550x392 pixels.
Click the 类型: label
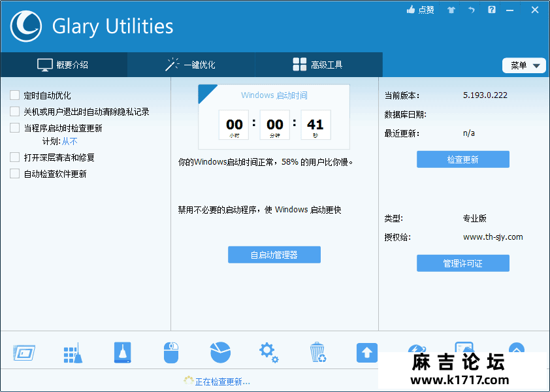pyautogui.click(x=394, y=218)
